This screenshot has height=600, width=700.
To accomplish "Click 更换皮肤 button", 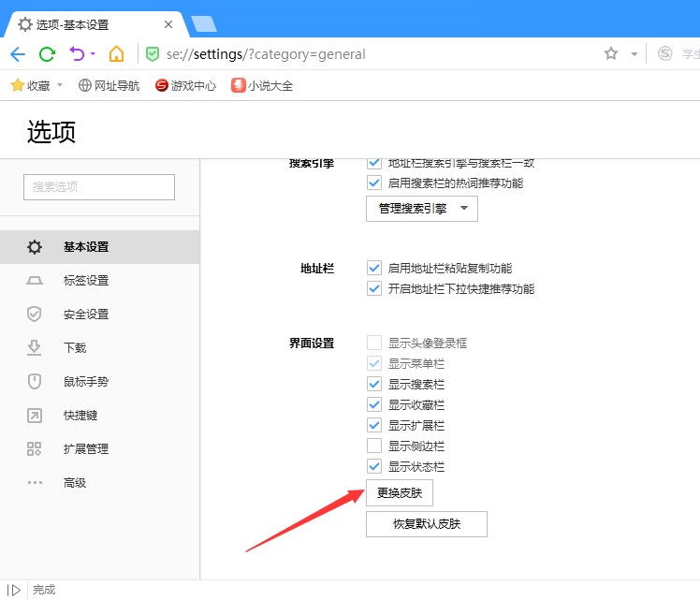I will (399, 492).
